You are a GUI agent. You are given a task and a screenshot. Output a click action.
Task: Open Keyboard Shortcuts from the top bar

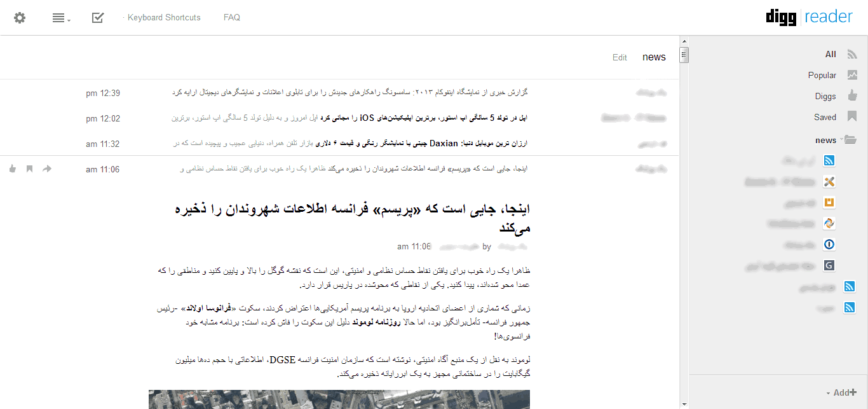163,18
